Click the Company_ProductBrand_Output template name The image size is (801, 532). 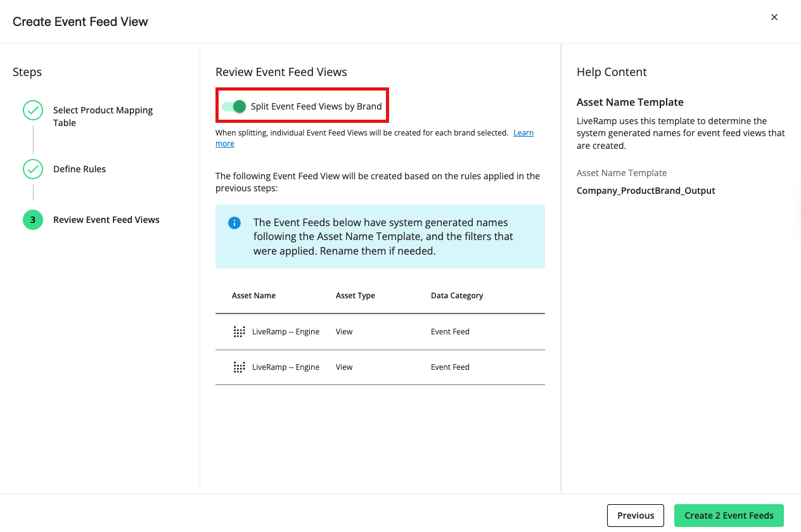coord(646,191)
